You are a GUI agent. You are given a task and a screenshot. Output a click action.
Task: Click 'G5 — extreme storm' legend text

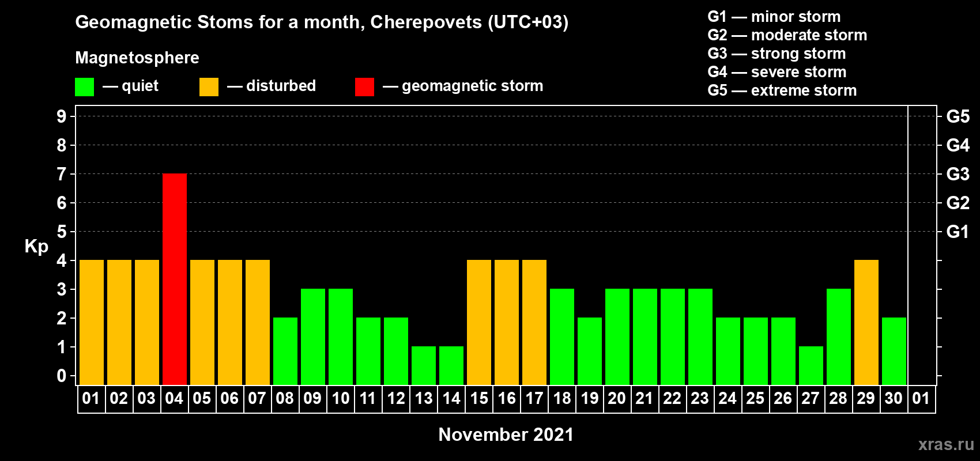[782, 90]
